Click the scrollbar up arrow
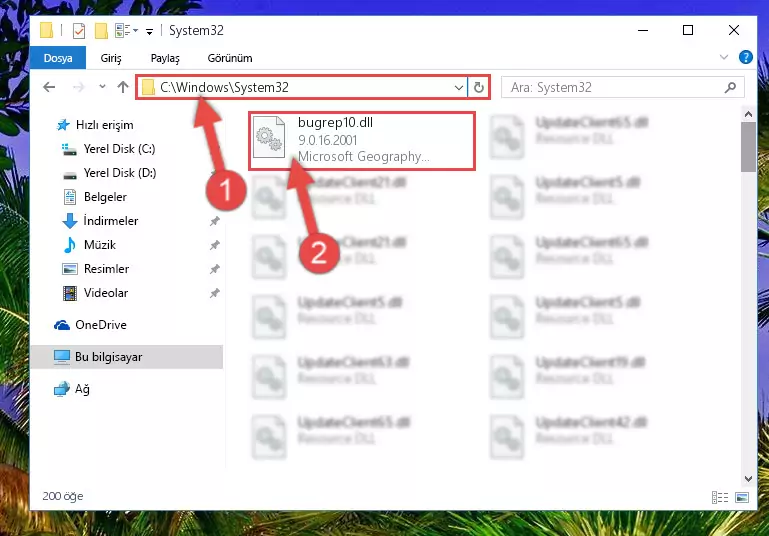This screenshot has height=536, width=769. coord(748,114)
